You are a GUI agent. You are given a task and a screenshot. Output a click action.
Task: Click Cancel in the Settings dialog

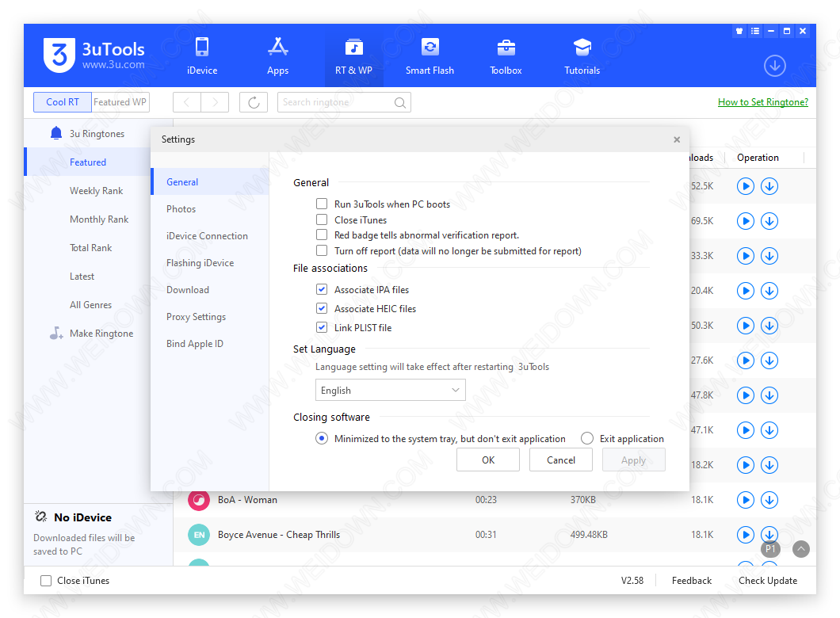[561, 460]
